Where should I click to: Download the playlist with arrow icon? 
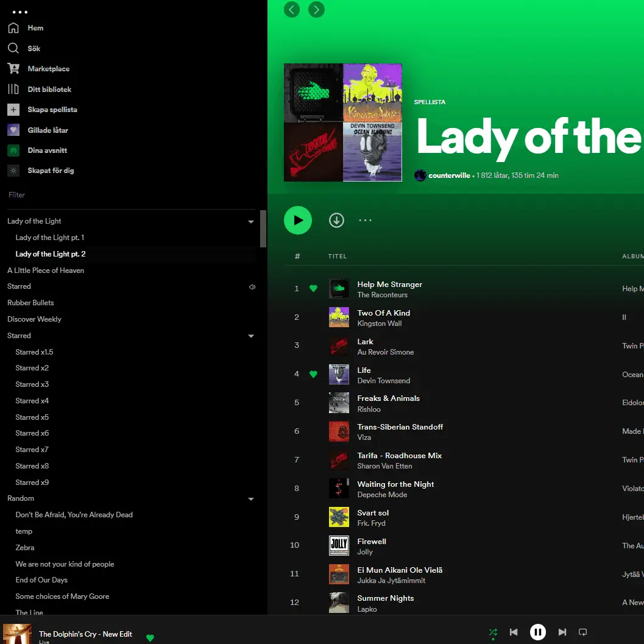(336, 220)
